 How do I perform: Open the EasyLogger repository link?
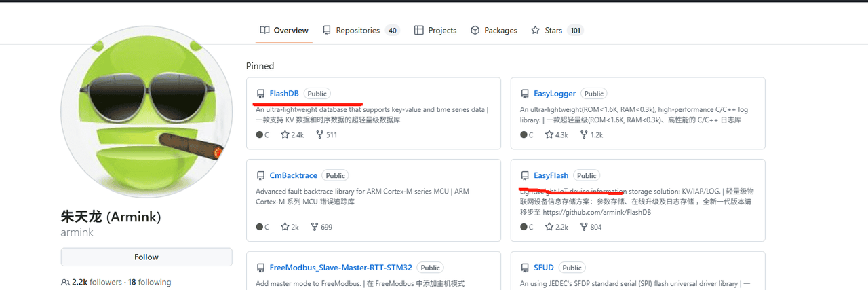[x=555, y=94]
